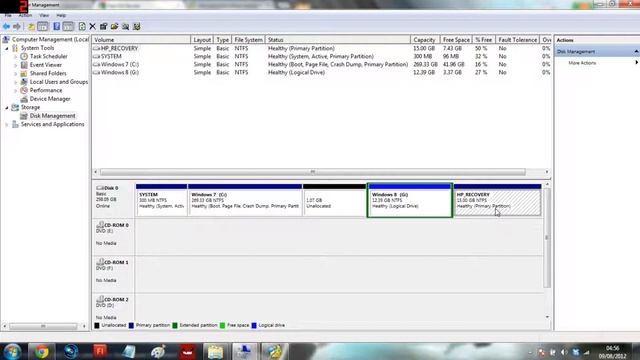Click the CD-ROM 1 DVD (F:) label
The image size is (640, 360).
click(114, 274)
